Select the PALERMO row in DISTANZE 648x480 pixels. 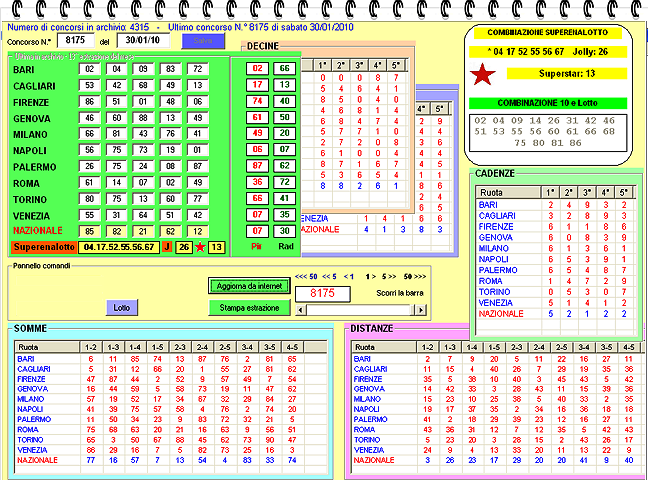[x=497, y=419]
